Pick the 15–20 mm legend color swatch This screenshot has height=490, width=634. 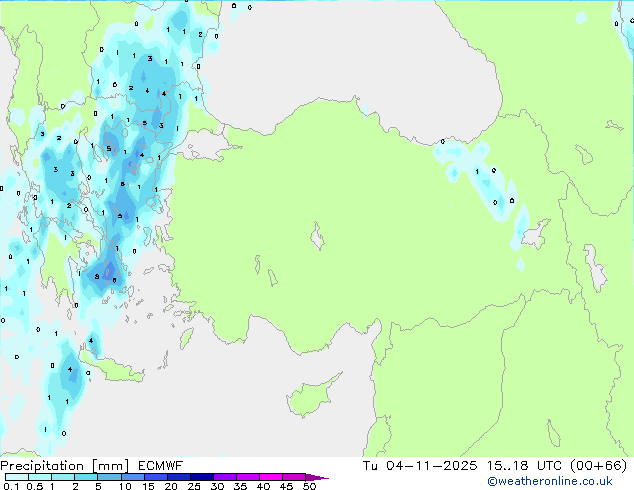point(155,477)
